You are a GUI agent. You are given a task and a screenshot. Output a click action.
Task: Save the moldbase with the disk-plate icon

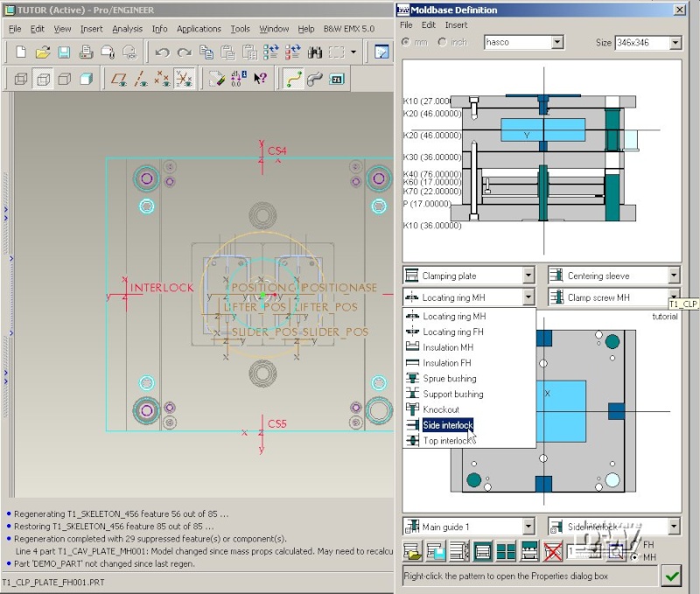coord(436,552)
